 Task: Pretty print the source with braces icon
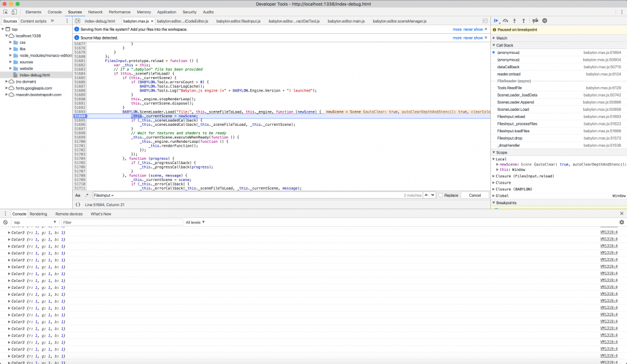click(78, 205)
